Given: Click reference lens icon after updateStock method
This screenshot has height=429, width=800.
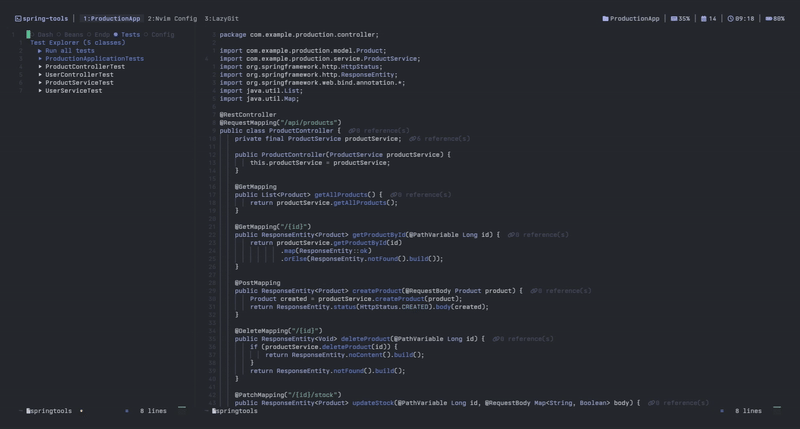Looking at the screenshot, I should point(651,403).
